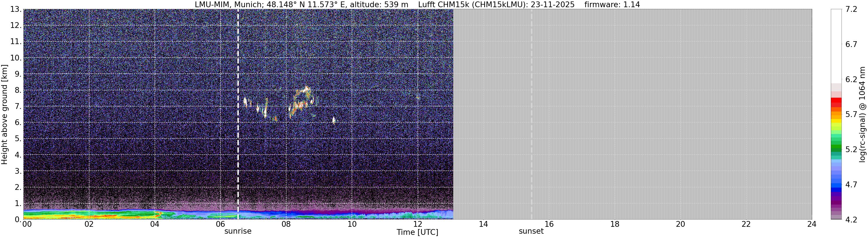Click the colorbar tick label '5.7'
The height and width of the screenshot is (238, 868).
pos(851,115)
